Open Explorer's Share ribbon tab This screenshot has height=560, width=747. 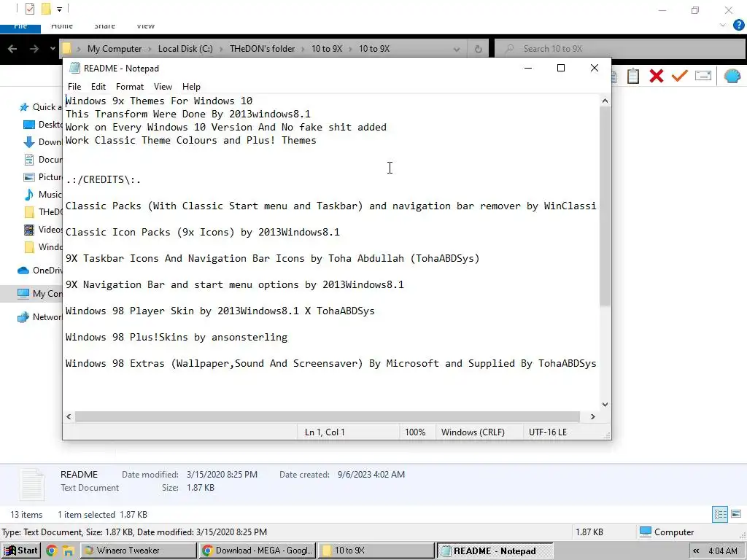[104, 26]
